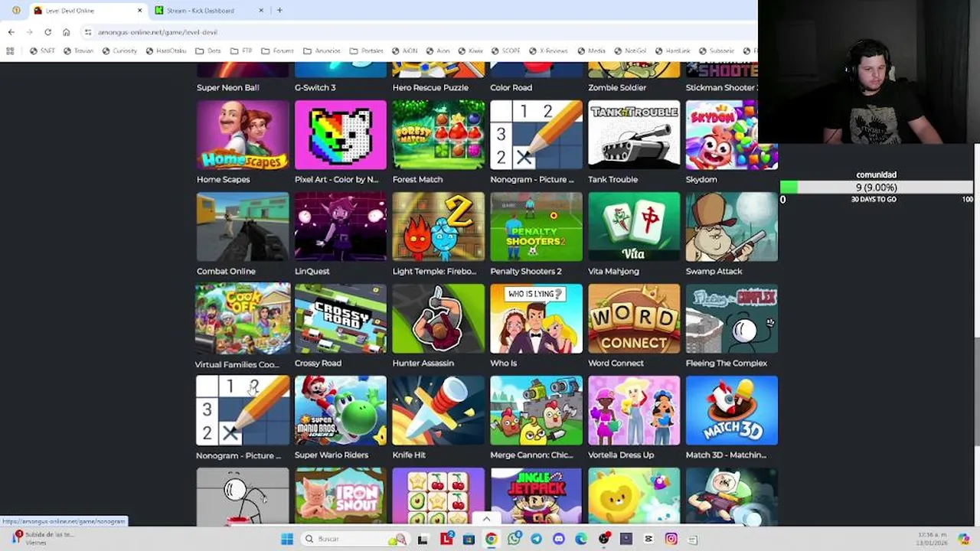Open the LinQuest game icon
Viewport: 980px width, 551px height.
click(x=341, y=227)
